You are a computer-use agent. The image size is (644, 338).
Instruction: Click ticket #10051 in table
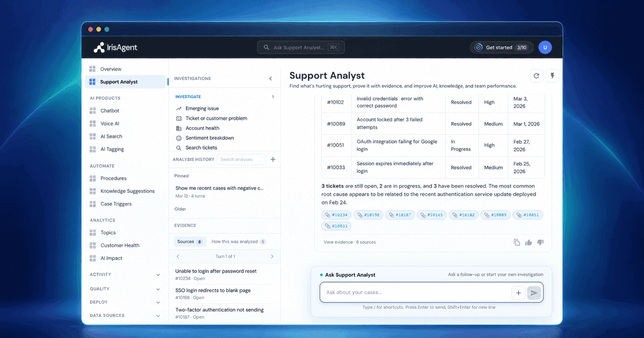(x=336, y=145)
